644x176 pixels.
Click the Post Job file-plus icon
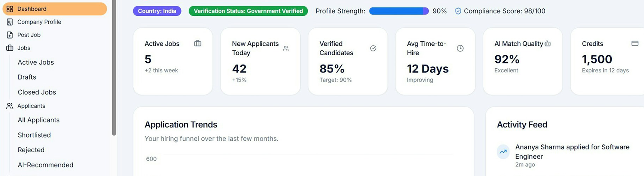[x=10, y=35]
